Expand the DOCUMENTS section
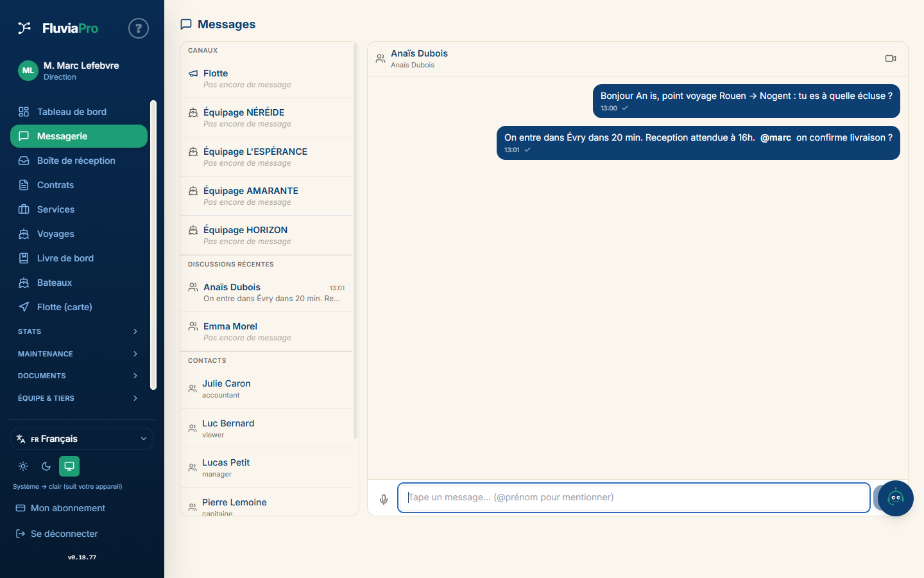 click(79, 376)
